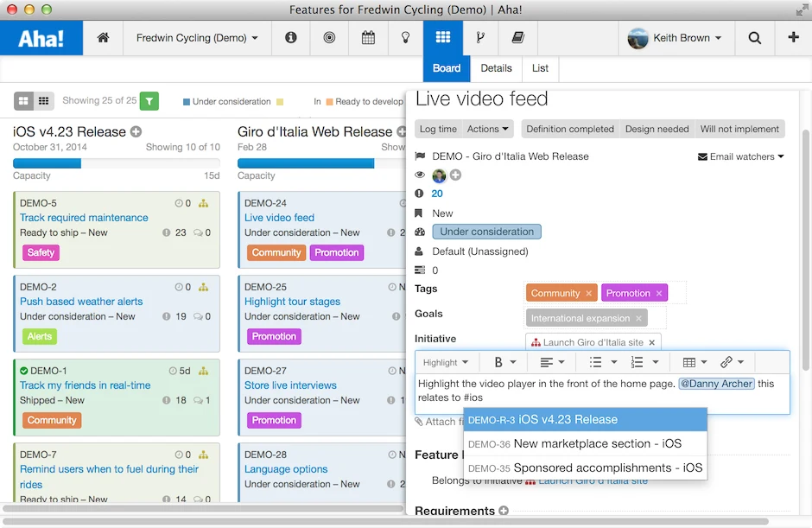Click green check status on DEMO-1
The image size is (812, 528).
point(24,371)
